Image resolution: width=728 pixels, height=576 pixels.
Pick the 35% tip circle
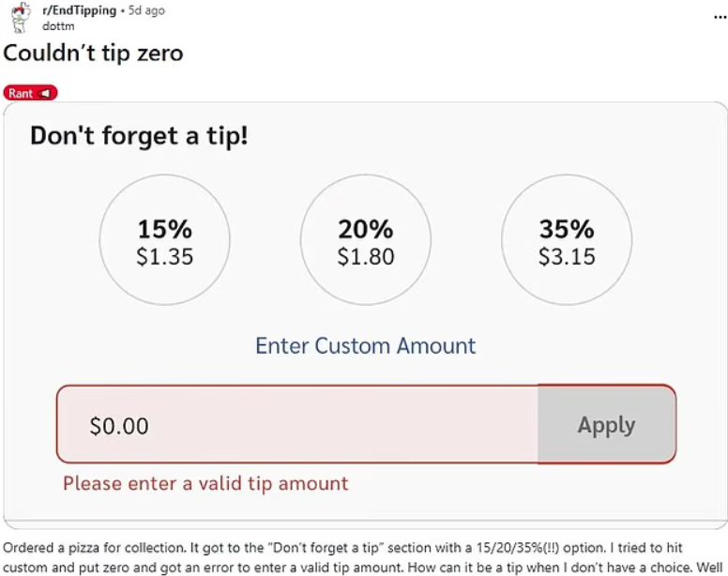[567, 241]
